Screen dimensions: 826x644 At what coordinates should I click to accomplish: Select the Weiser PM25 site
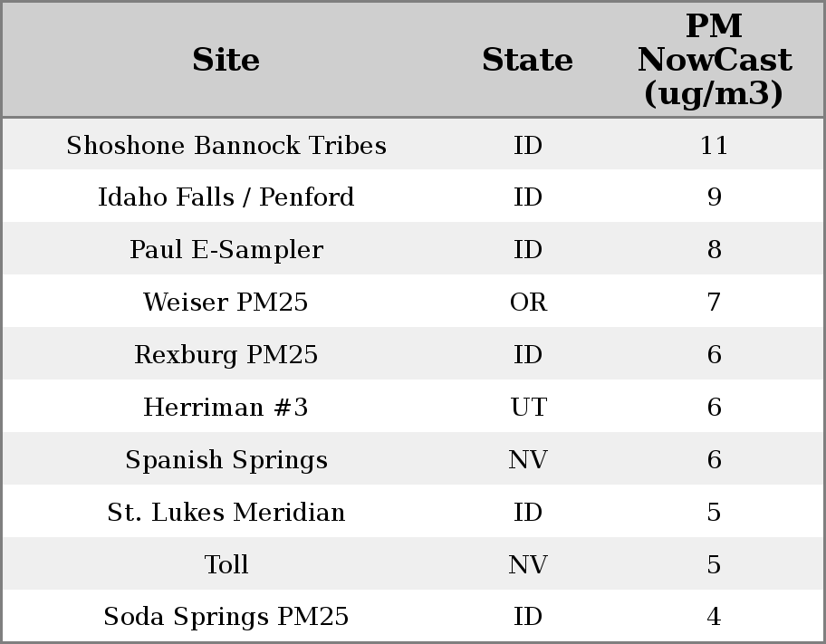click(226, 303)
